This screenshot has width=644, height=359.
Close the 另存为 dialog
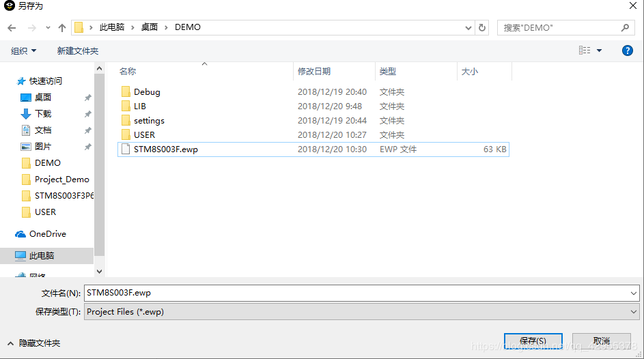pos(633,5)
